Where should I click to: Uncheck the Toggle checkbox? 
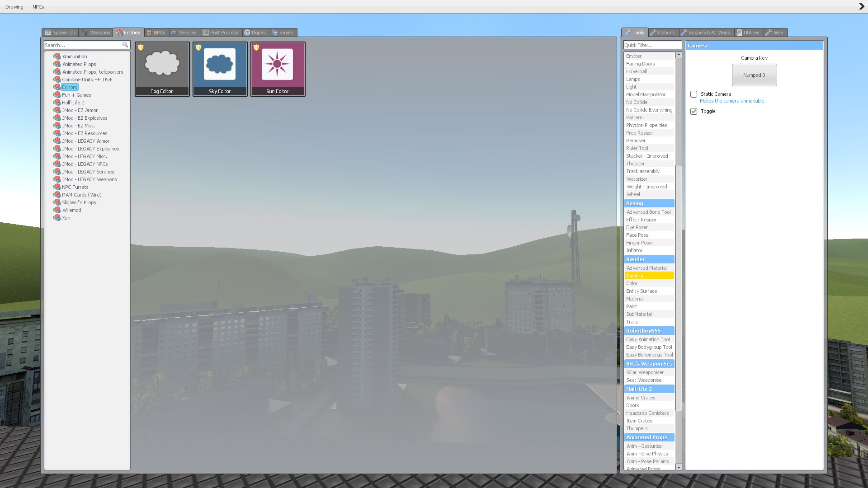(693, 111)
